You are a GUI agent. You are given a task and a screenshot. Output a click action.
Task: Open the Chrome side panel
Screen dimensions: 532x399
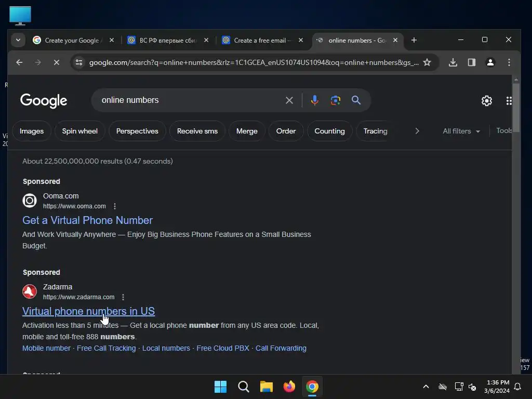click(472, 62)
